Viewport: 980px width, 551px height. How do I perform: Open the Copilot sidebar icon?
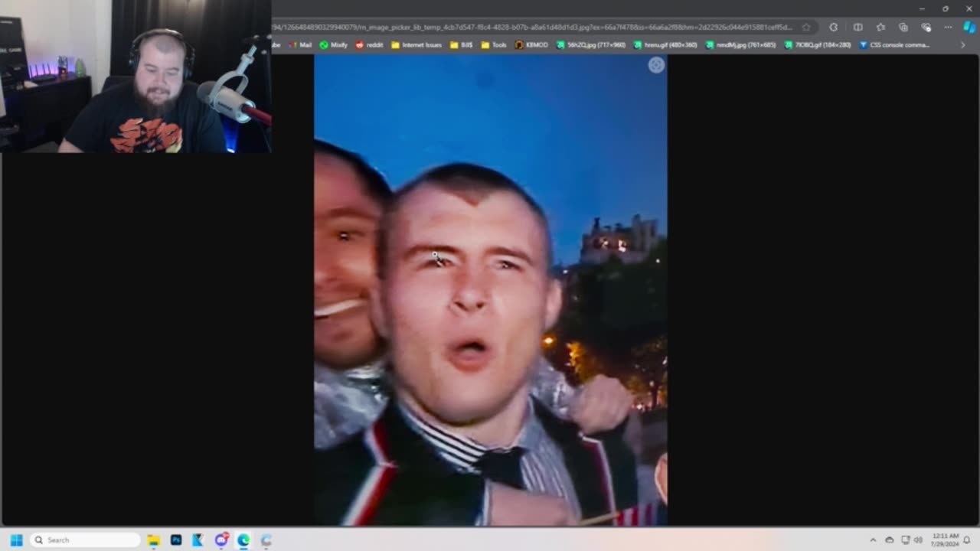[969, 27]
